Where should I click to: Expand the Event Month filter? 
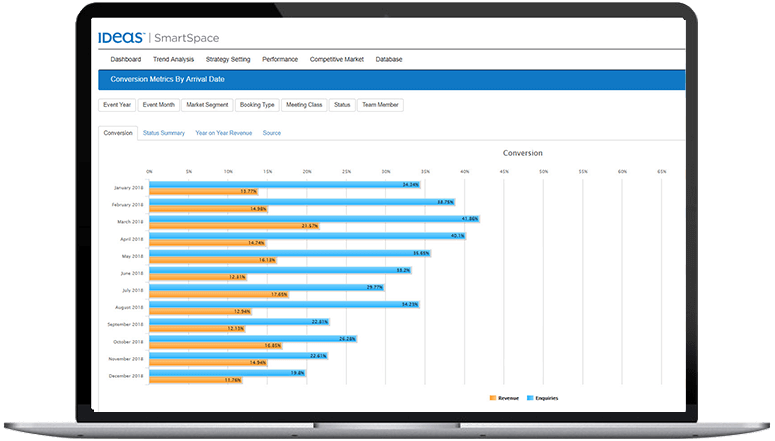tap(159, 105)
